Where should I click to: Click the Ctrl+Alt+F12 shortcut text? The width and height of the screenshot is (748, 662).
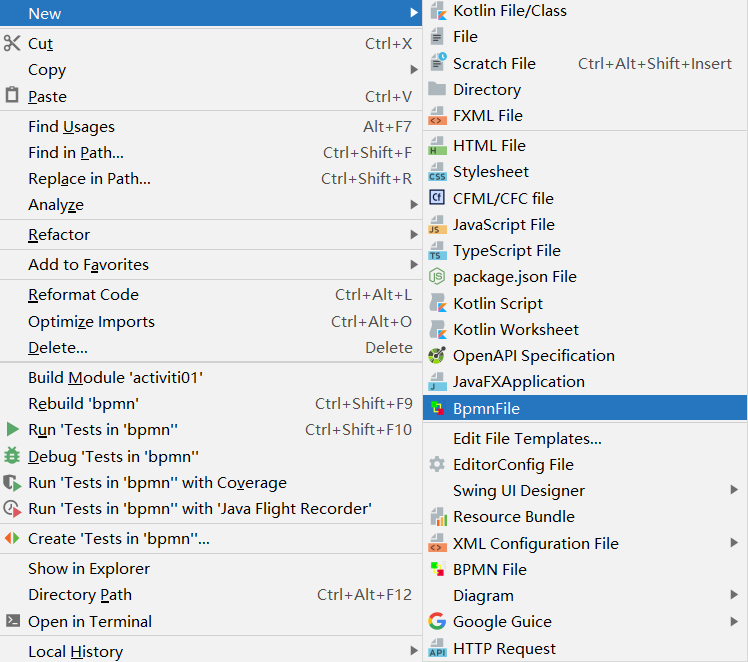click(x=364, y=595)
